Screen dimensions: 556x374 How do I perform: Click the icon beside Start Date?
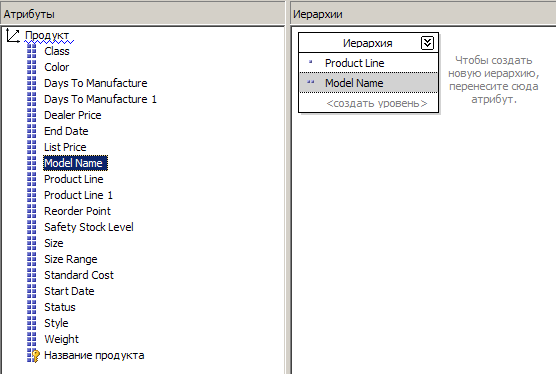[x=32, y=291]
